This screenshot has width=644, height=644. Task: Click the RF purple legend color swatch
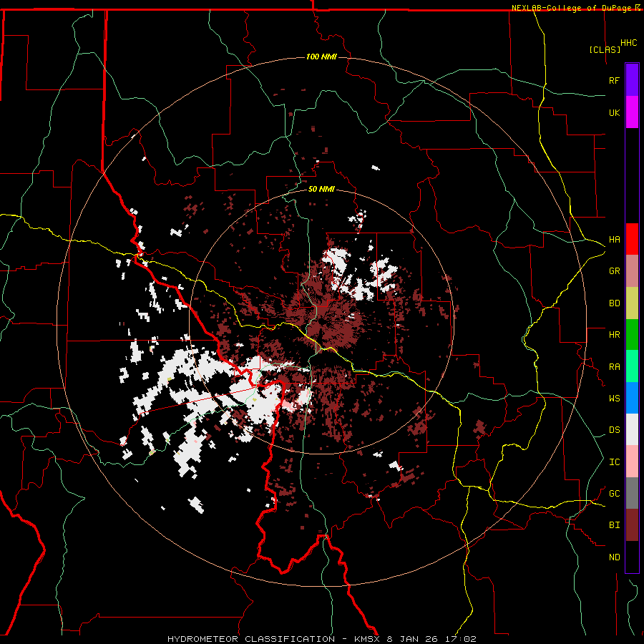tap(632, 80)
